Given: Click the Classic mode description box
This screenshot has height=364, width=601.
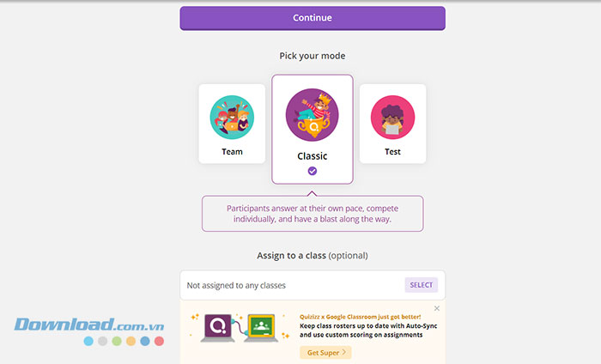Looking at the screenshot, I should 313,214.
